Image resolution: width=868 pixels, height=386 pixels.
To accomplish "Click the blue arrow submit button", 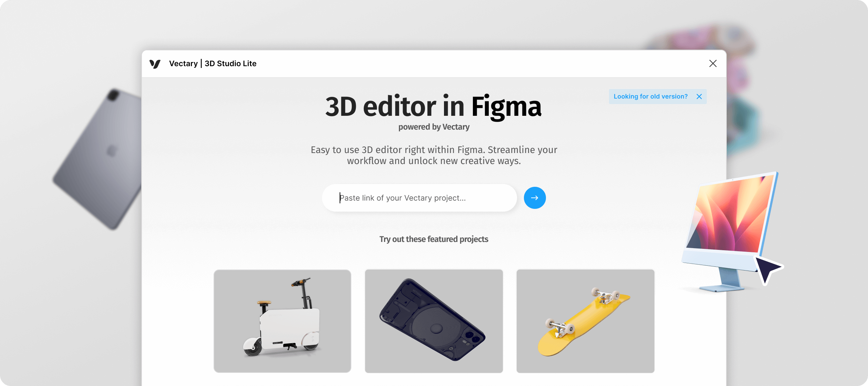I will (x=535, y=198).
